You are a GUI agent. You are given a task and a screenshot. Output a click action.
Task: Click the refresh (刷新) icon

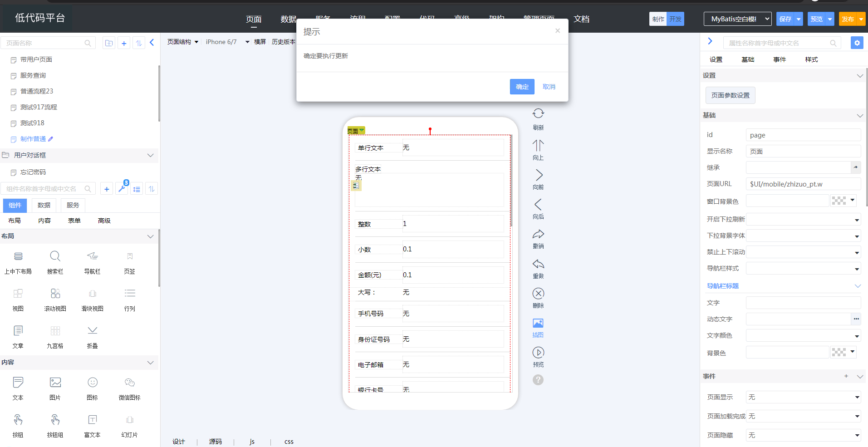538,113
